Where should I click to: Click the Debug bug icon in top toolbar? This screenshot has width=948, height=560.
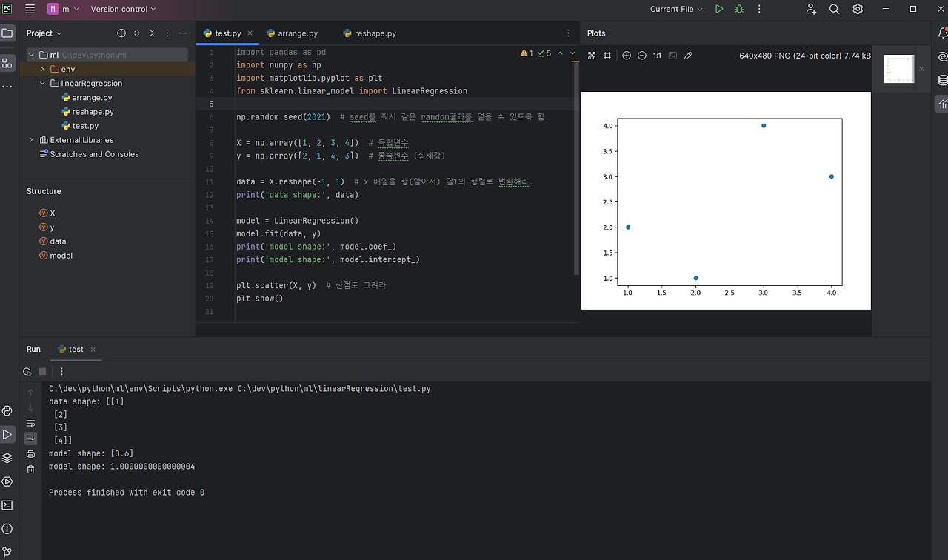[x=739, y=9]
